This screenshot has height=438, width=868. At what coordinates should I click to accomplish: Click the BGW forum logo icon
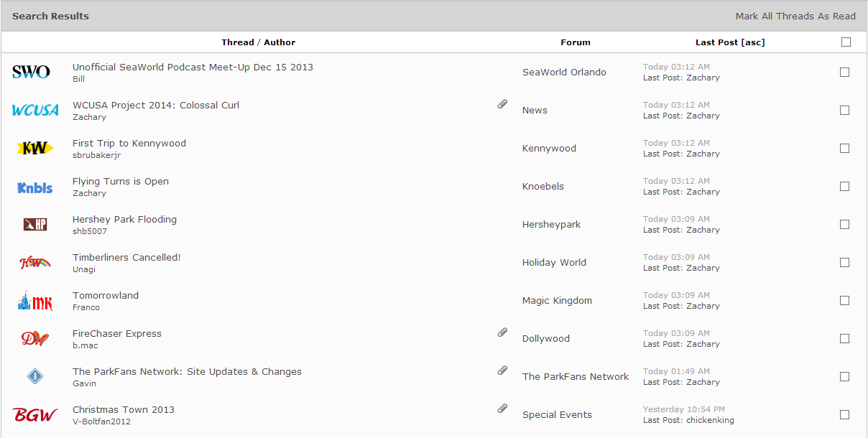[x=34, y=415]
